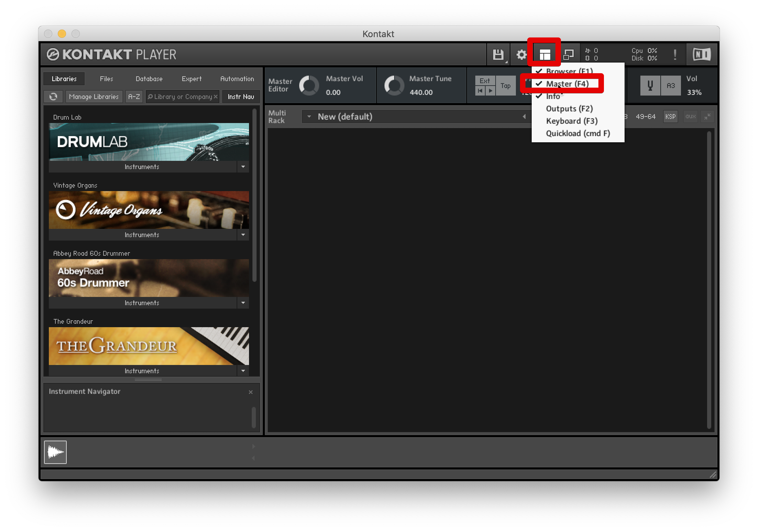The height and width of the screenshot is (532, 758).
Task: Click the window resize grip corner
Action: click(713, 475)
